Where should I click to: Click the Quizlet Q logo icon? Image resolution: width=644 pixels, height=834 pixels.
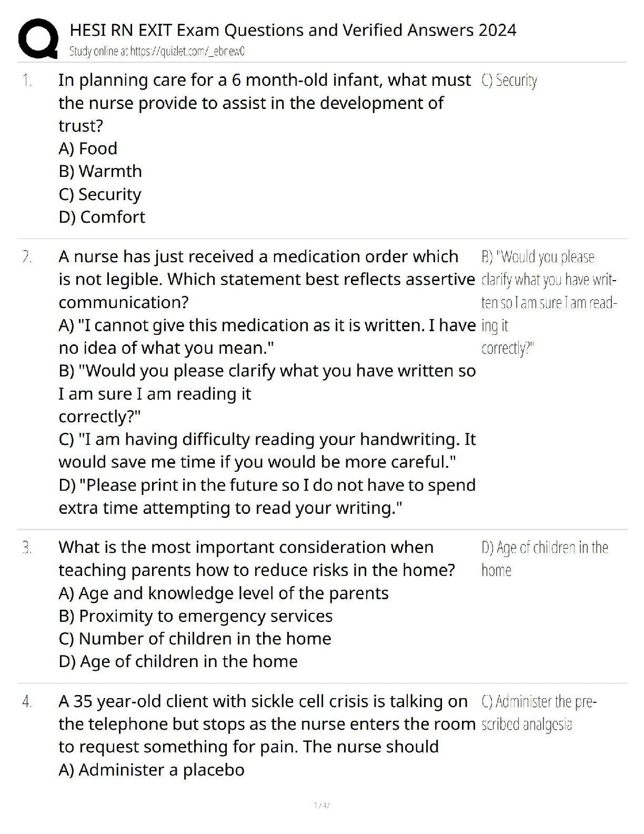tap(38, 38)
